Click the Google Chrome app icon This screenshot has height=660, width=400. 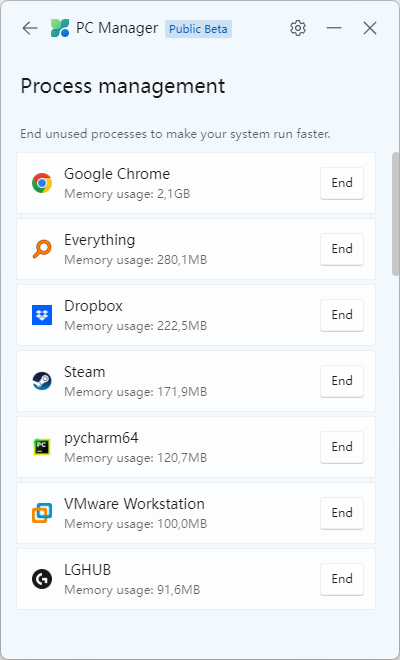pyautogui.click(x=42, y=183)
